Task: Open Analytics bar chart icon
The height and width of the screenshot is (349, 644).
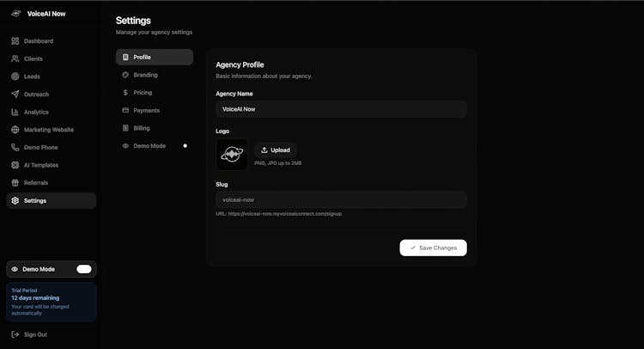Action: click(x=15, y=113)
